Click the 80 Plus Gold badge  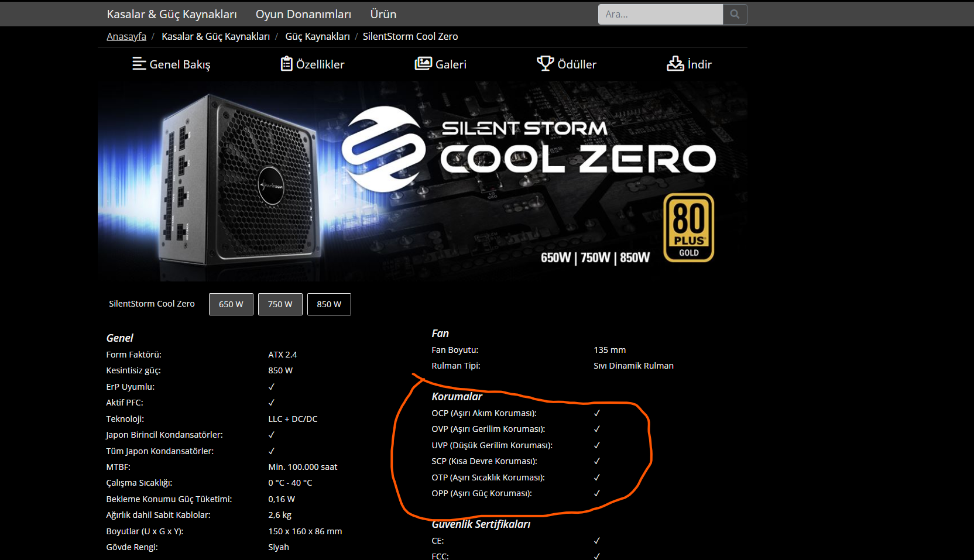(x=688, y=228)
